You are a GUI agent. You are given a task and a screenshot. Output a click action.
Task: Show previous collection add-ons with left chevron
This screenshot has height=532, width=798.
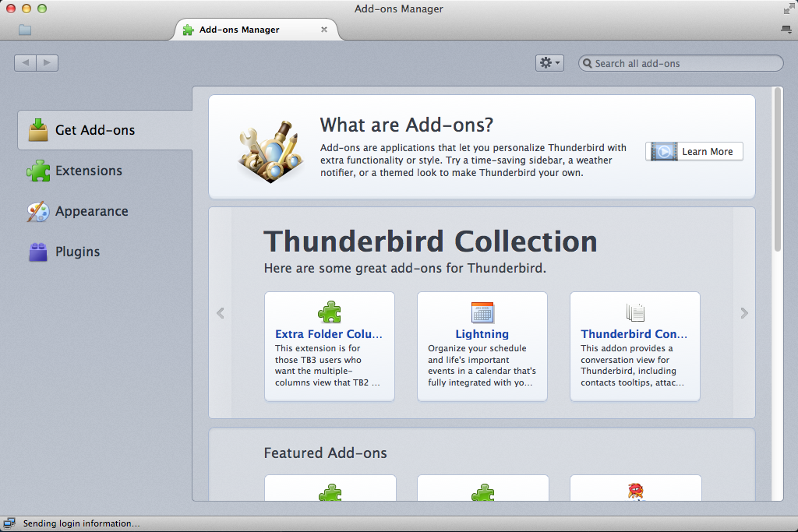(x=221, y=313)
